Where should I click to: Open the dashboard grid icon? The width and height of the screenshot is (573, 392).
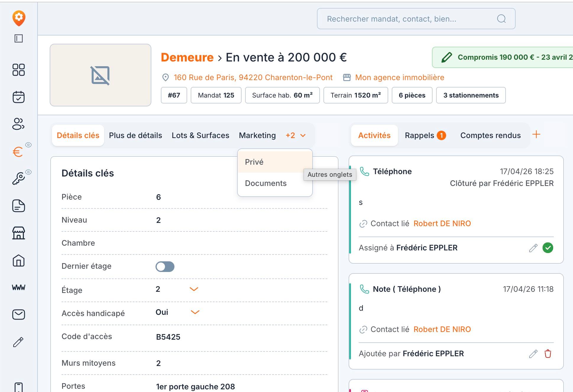[x=19, y=70]
